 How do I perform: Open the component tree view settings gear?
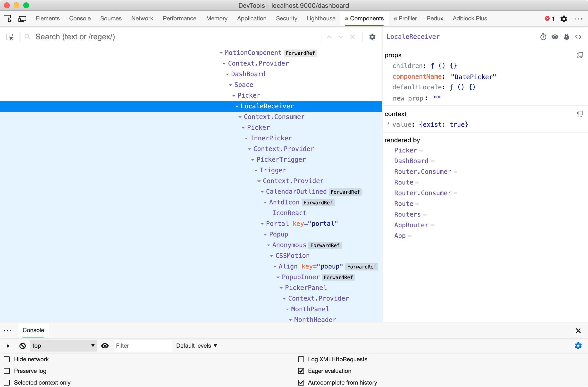[372, 37]
